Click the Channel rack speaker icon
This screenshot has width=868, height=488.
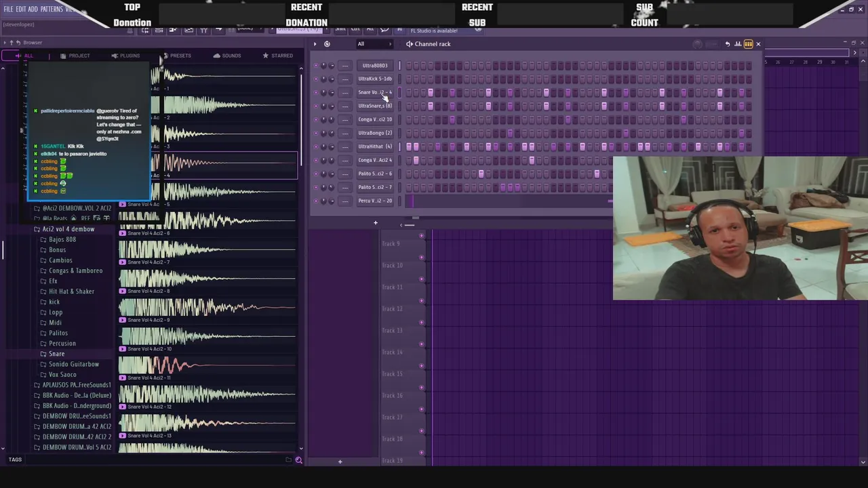(x=409, y=44)
